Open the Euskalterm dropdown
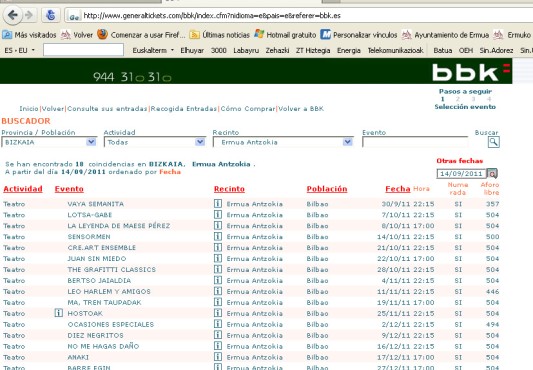This screenshot has width=533, height=370. [x=153, y=50]
